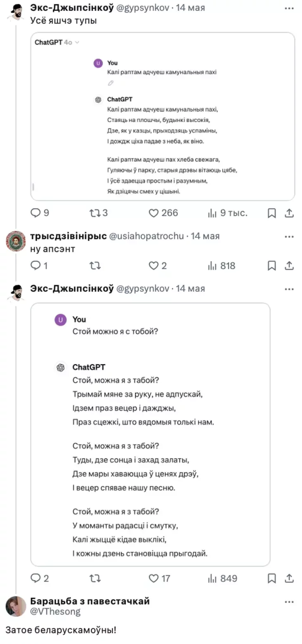302x644 pixels.
Task: Share the reply with 818 views
Action: click(290, 266)
